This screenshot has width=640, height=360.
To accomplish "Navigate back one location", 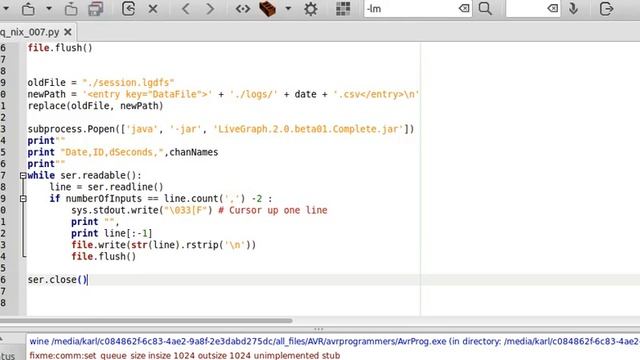I will point(186,9).
